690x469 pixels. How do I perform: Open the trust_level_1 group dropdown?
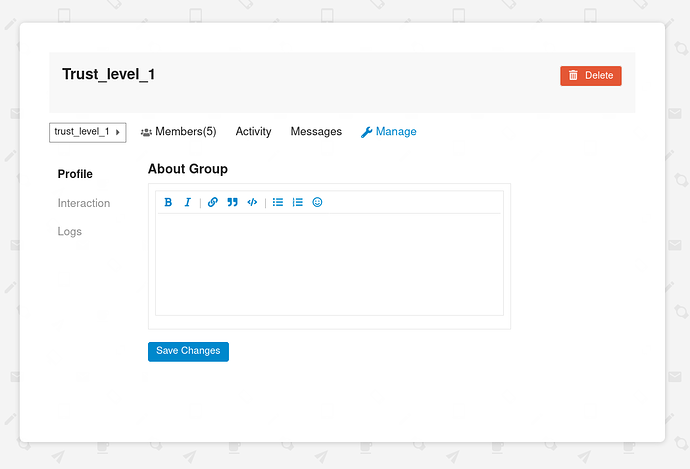88,132
